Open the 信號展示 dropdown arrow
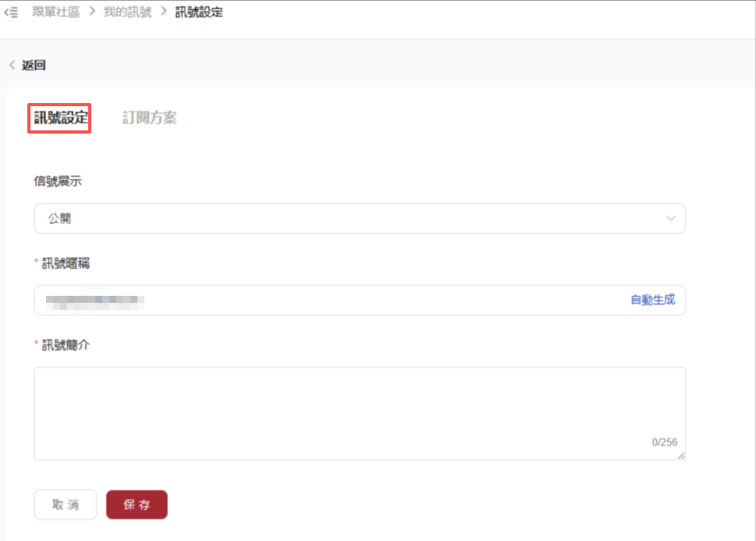Image resolution: width=756 pixels, height=541 pixels. coord(671,219)
